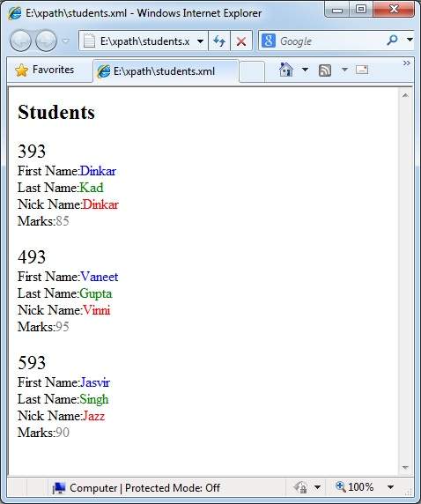This screenshot has width=421, height=504.
Task: Click the marks value 95
Action: tap(63, 327)
